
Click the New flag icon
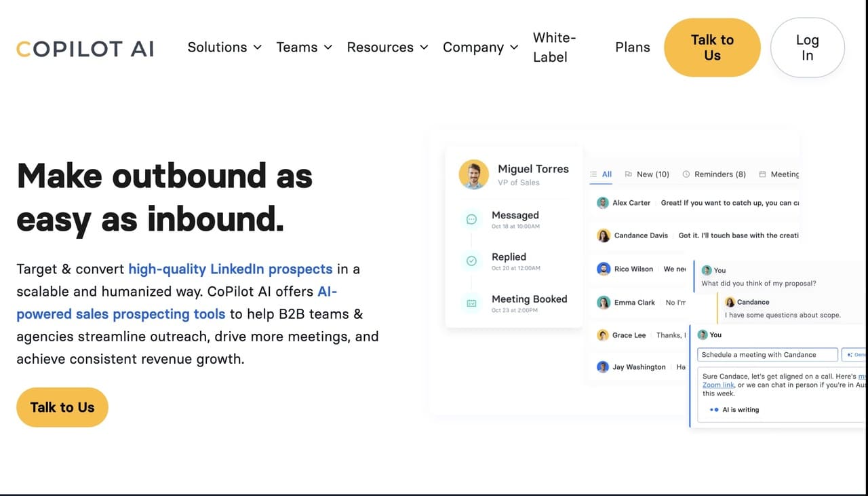pos(628,174)
